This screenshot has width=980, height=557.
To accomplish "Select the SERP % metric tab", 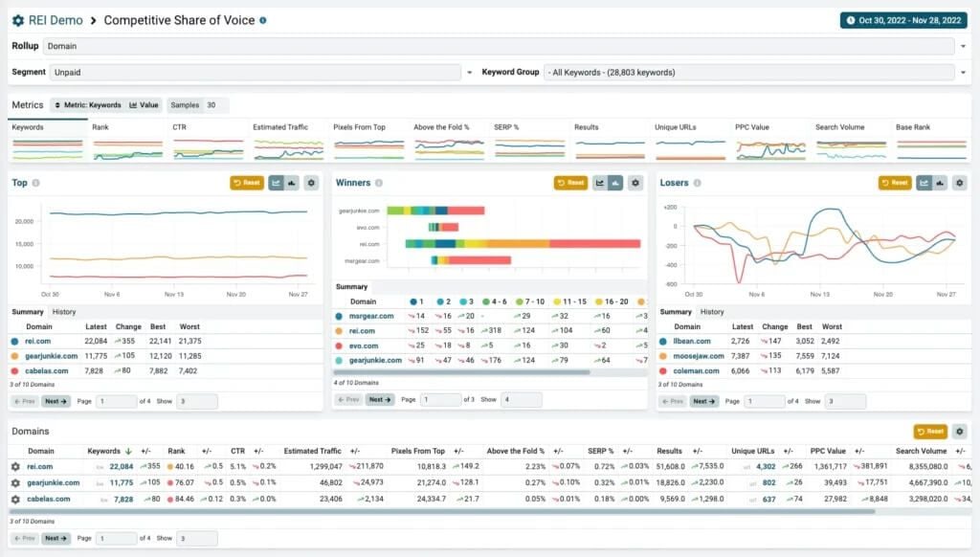I will (529, 140).
